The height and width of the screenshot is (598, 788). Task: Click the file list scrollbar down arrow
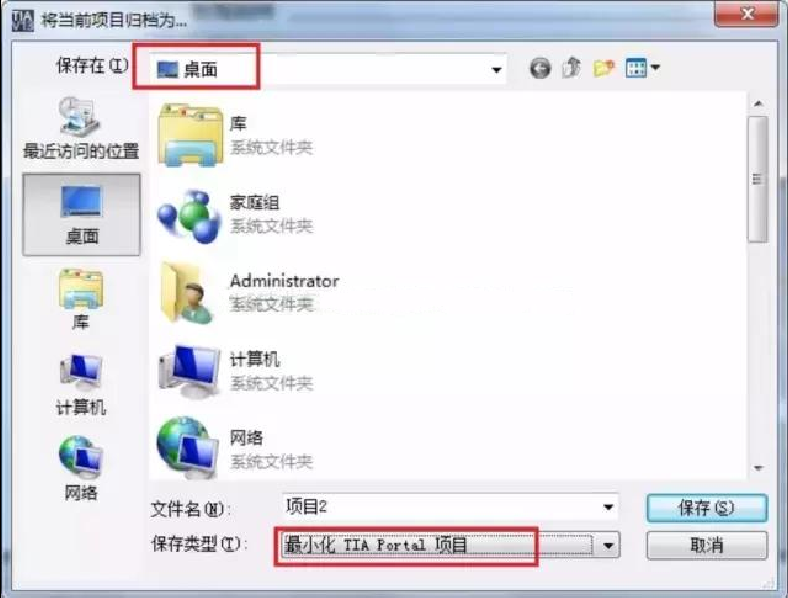758,468
